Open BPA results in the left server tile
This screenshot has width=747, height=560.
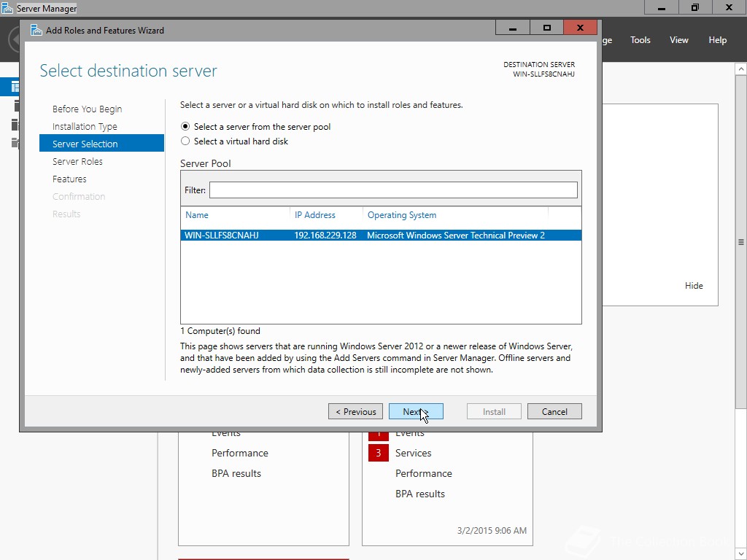[236, 473]
